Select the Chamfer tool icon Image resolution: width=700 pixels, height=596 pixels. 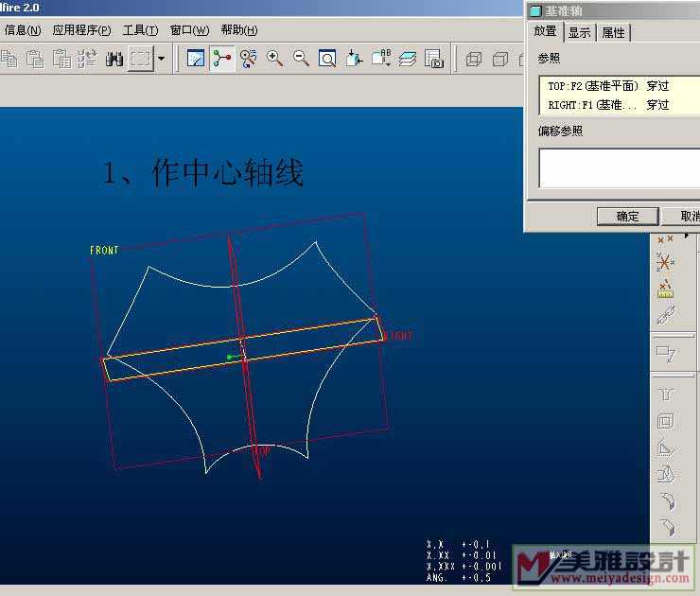[667, 527]
